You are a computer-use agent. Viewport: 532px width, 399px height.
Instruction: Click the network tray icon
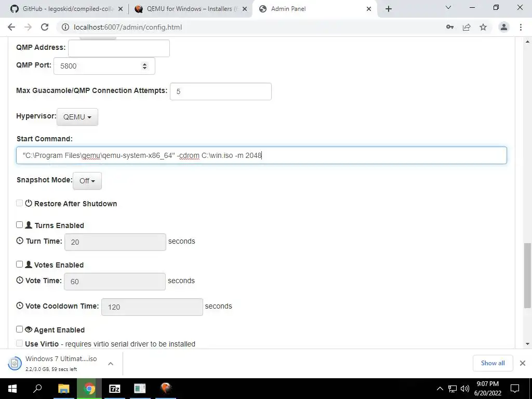pyautogui.click(x=453, y=389)
